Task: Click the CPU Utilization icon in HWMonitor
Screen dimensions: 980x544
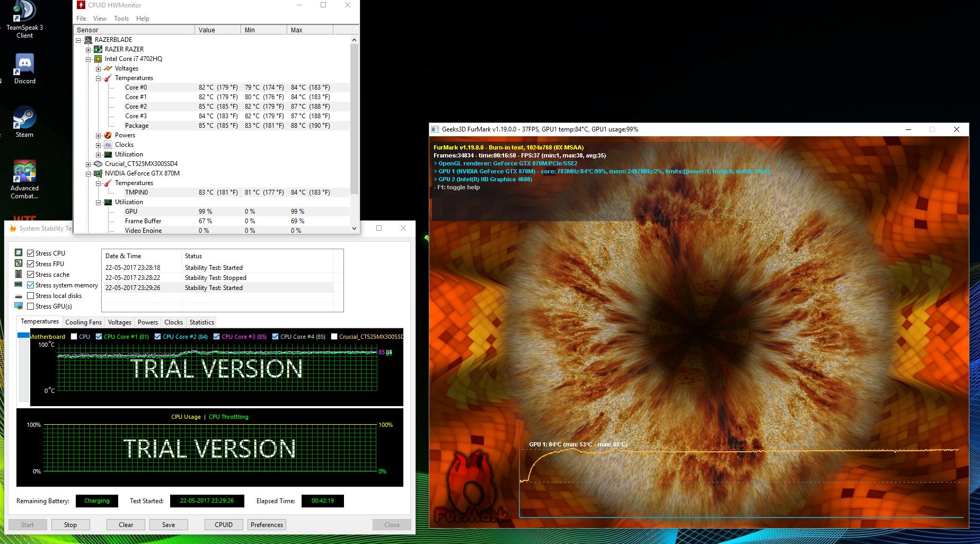Action: tap(108, 154)
